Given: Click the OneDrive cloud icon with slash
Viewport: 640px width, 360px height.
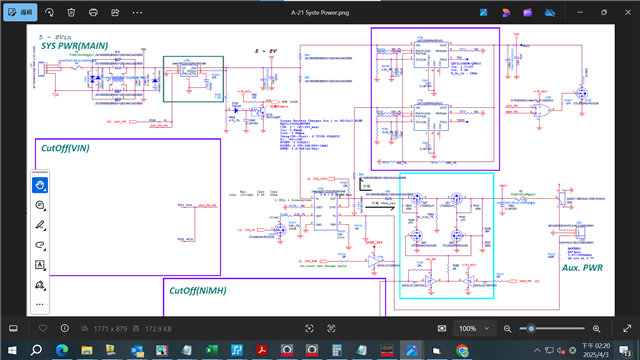Looking at the screenshot, I should tap(550, 13).
